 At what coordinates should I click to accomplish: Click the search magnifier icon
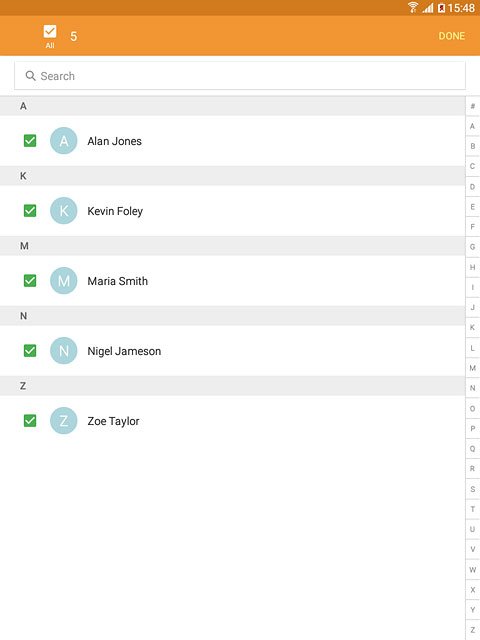pyautogui.click(x=31, y=76)
